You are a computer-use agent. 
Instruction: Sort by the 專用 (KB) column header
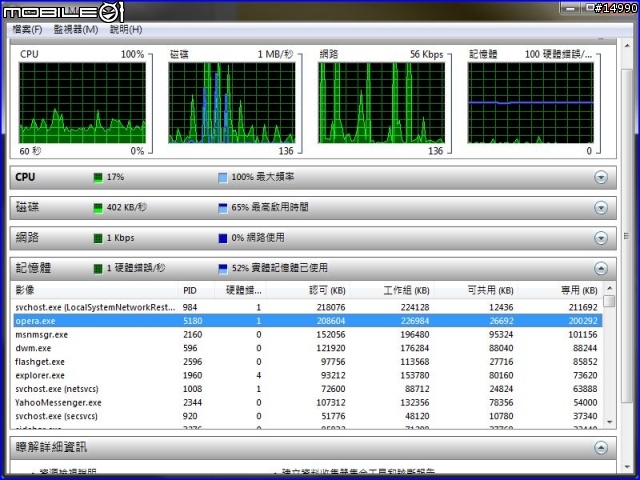(x=560, y=290)
